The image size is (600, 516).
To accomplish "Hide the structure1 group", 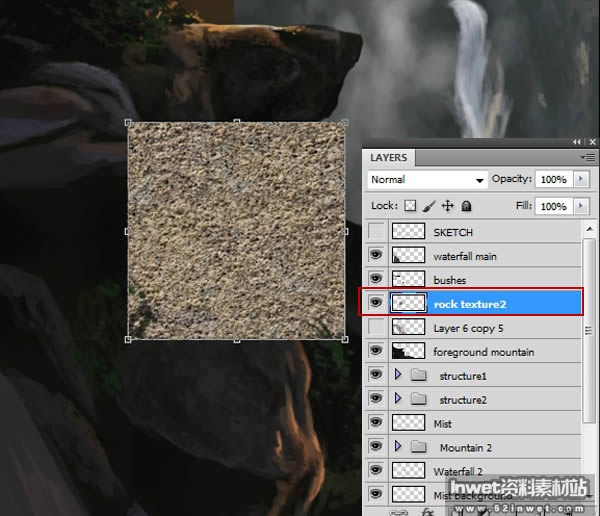I will [x=376, y=374].
